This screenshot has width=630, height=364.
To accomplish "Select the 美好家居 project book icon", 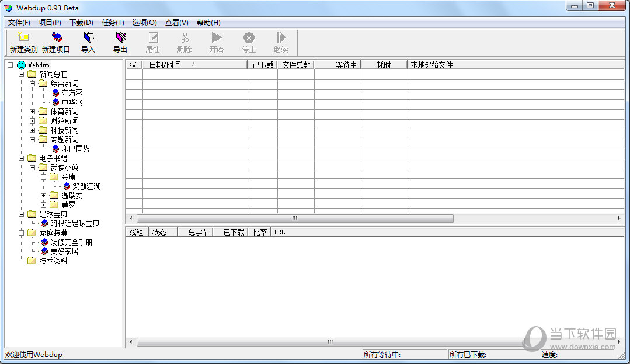I will click(44, 251).
